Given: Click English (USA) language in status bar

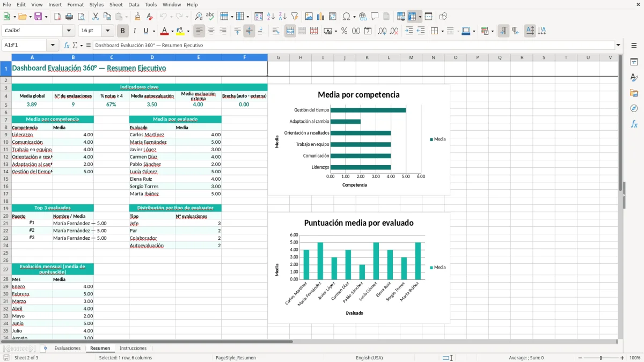Looking at the screenshot, I should tap(369, 358).
